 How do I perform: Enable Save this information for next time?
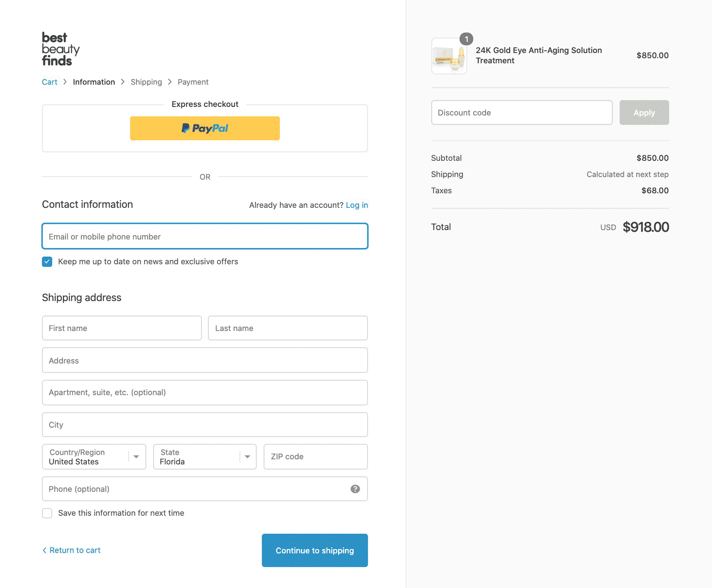pos(47,513)
